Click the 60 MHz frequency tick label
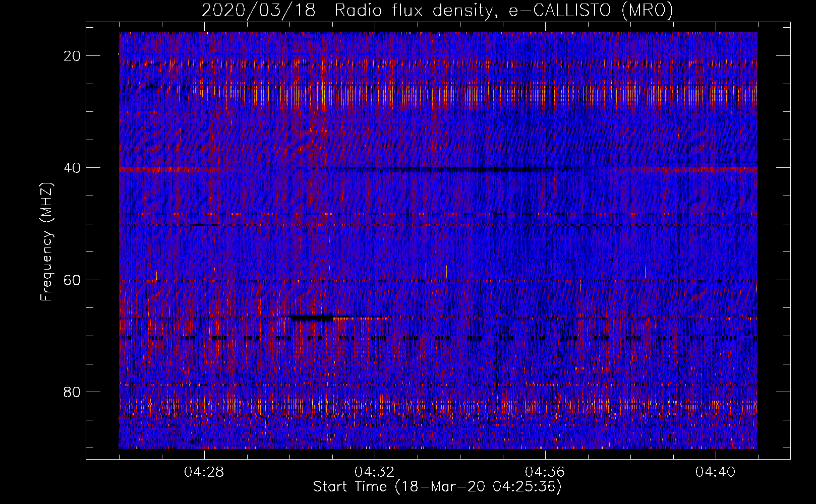 pos(73,280)
